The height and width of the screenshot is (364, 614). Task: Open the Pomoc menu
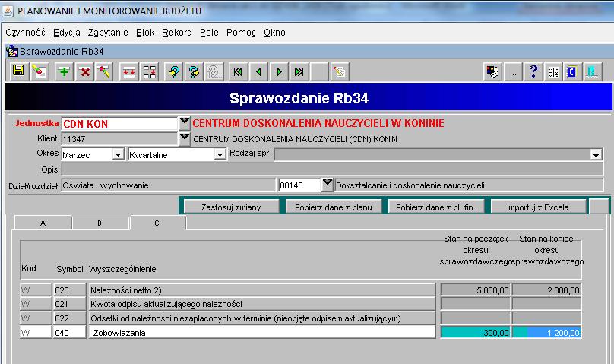[x=241, y=33]
